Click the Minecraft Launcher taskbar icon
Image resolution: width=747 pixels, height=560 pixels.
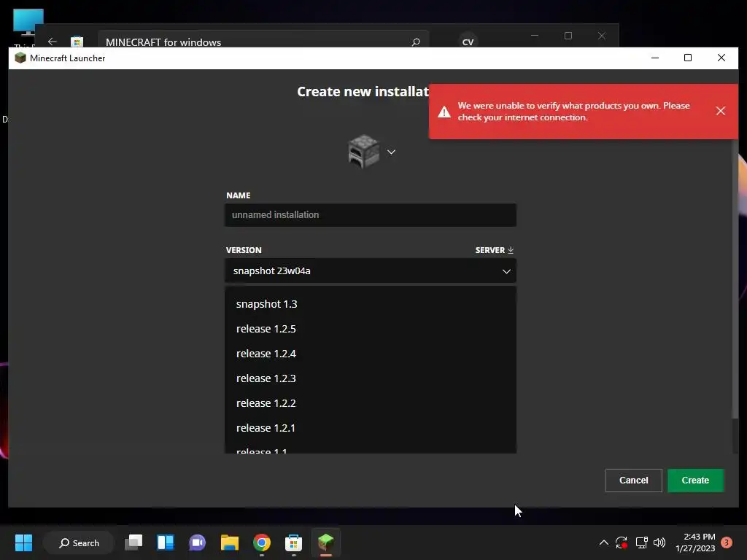326,542
